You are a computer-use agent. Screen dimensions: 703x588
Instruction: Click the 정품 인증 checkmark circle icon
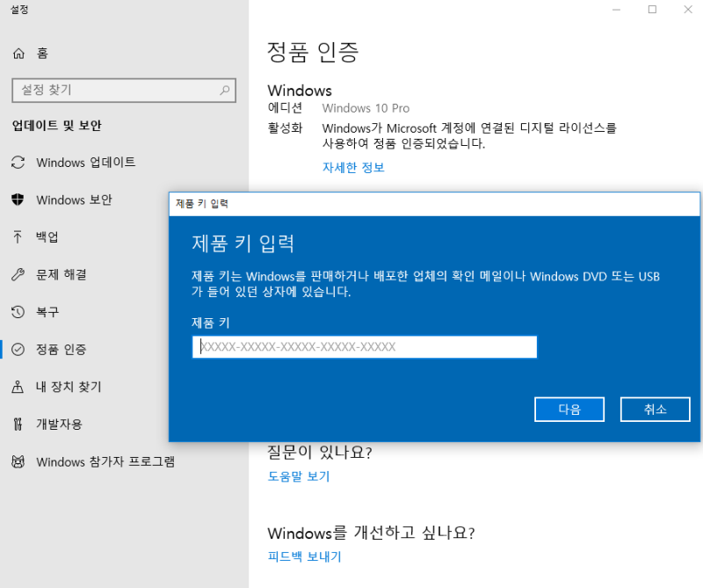coord(18,350)
